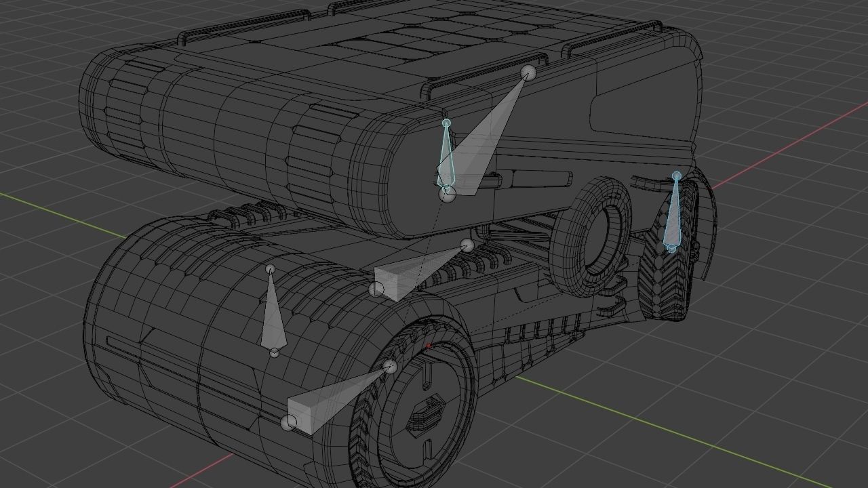Click the smooth rear wheel under the upper body
The height and width of the screenshot is (488, 868).
pos(589,237)
